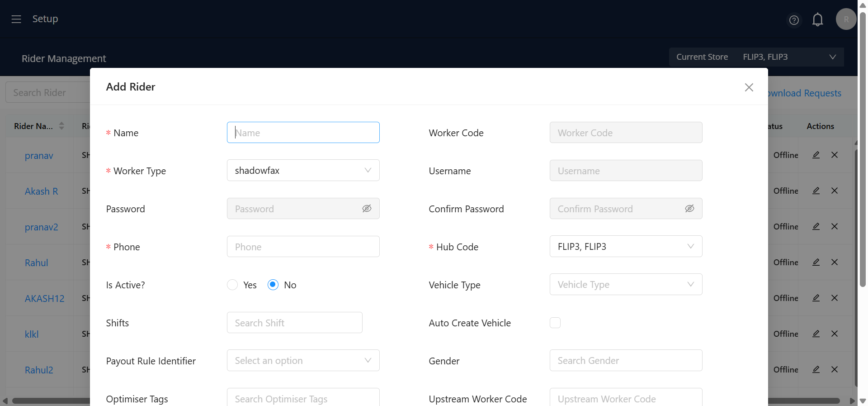This screenshot has width=868, height=406.
Task: Sort by the Rider Name column arrows
Action: [61, 126]
